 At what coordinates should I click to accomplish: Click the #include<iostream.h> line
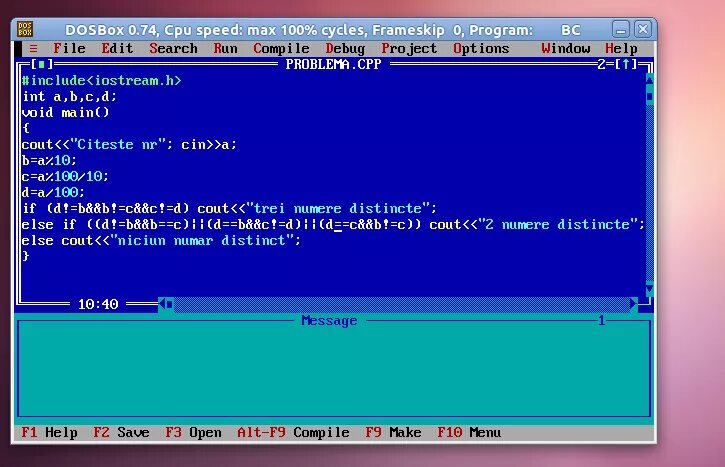101,80
